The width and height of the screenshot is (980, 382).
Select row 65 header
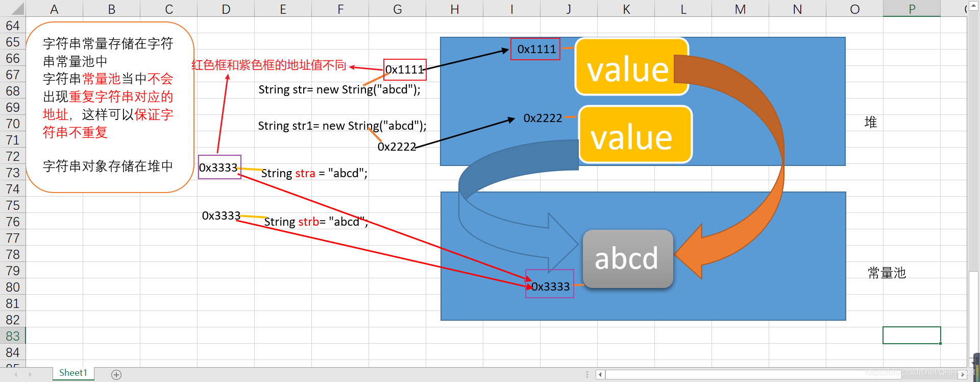[13, 42]
